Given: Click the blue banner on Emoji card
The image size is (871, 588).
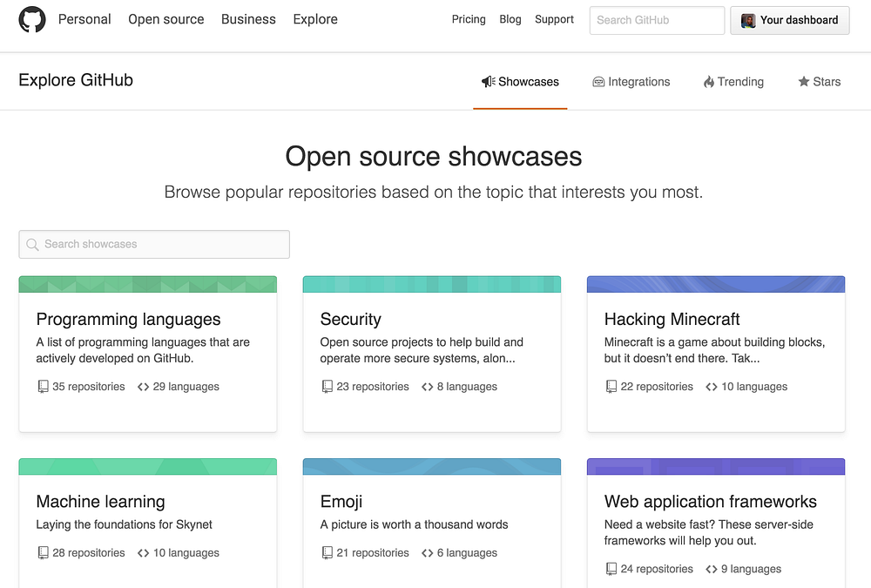Looking at the screenshot, I should coord(432,466).
